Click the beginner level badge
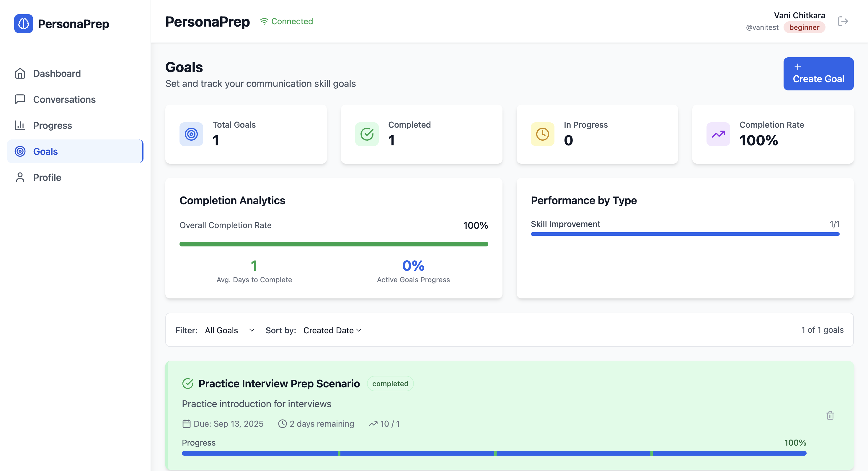Viewport: 868px width, 471px height. (804, 27)
